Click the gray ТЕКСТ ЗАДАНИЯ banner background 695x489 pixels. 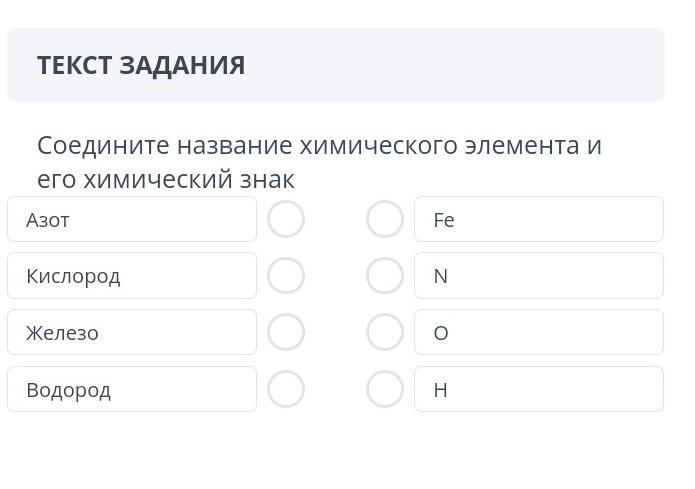(x=480, y=65)
